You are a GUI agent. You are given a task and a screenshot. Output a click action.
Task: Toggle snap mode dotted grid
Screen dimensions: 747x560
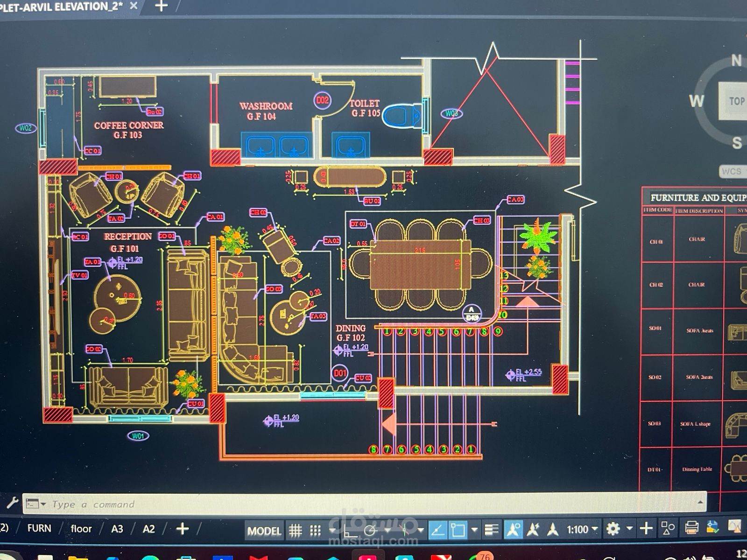point(316,530)
